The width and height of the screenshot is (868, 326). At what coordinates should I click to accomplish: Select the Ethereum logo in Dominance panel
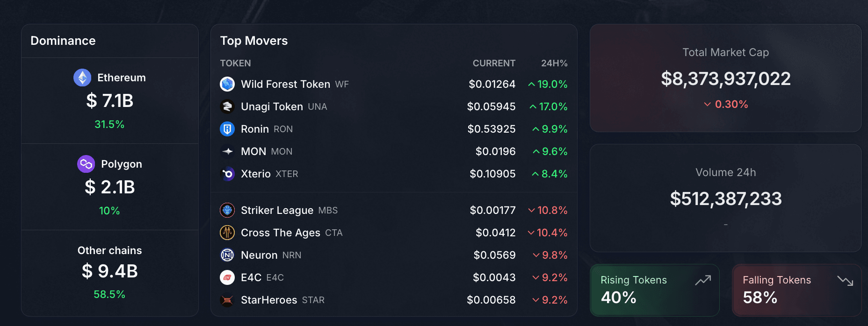82,78
